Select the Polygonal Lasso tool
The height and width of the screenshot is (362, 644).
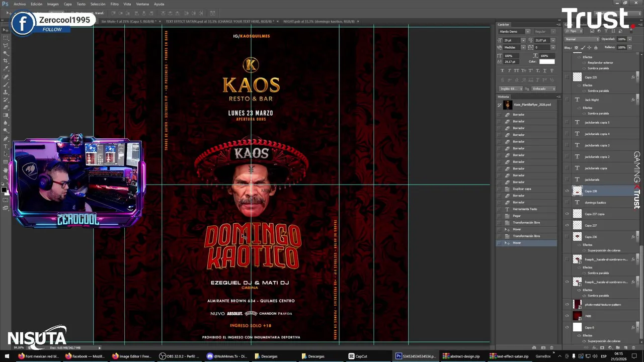click(6, 45)
